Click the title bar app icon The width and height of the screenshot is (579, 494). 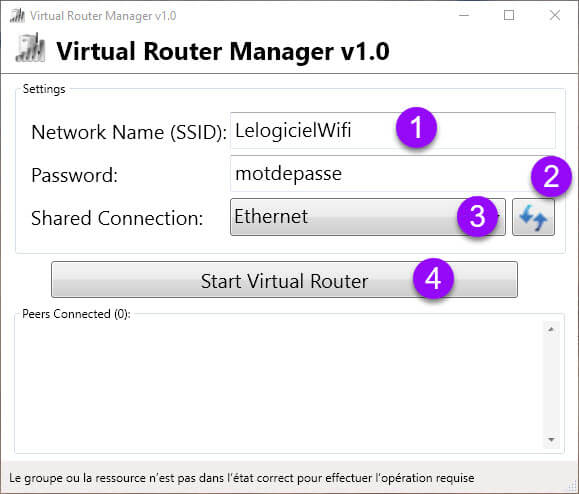[x=17, y=16]
